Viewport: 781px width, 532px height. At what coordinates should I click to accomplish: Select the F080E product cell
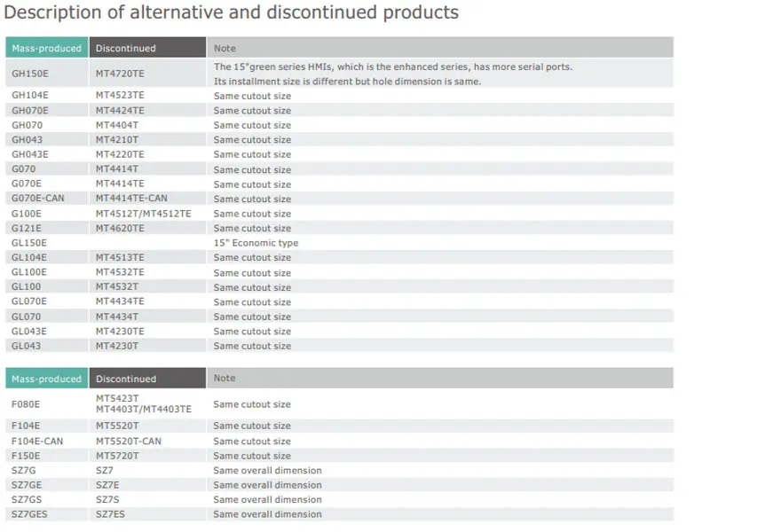click(26, 404)
